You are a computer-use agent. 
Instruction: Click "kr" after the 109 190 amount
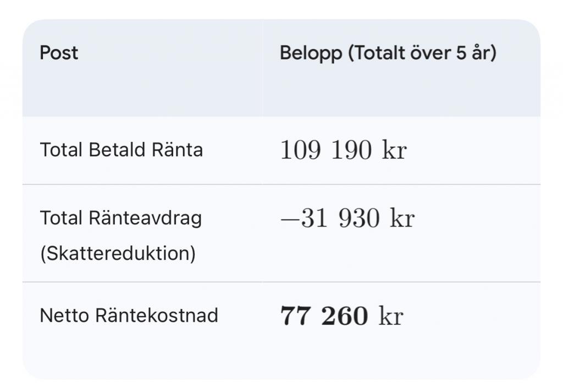pyautogui.click(x=394, y=150)
